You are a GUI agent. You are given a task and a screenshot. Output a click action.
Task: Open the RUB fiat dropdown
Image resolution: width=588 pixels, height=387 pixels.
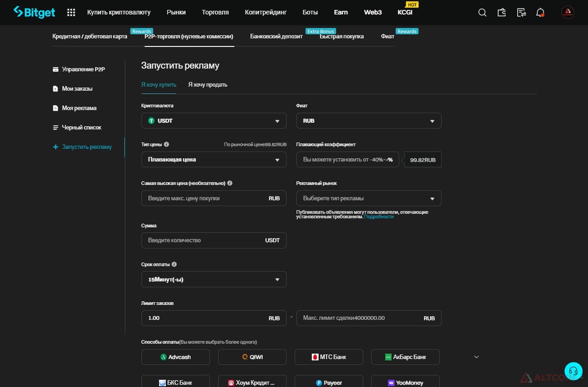click(x=369, y=121)
